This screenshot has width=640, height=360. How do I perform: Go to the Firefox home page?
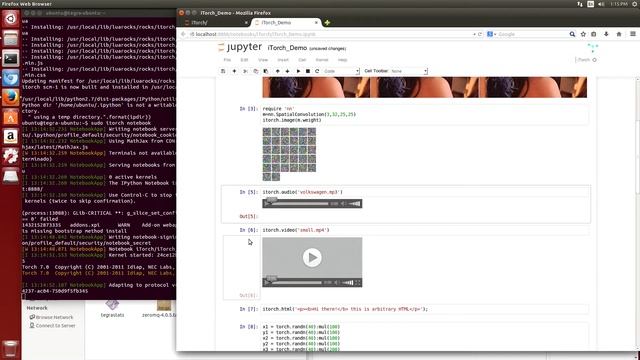619,34
